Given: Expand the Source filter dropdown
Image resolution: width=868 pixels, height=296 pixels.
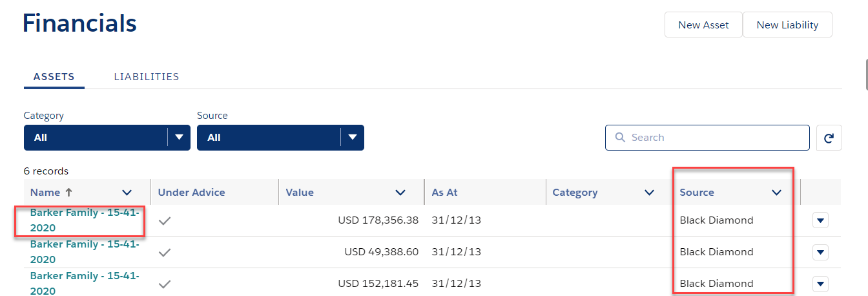Looking at the screenshot, I should click(352, 138).
